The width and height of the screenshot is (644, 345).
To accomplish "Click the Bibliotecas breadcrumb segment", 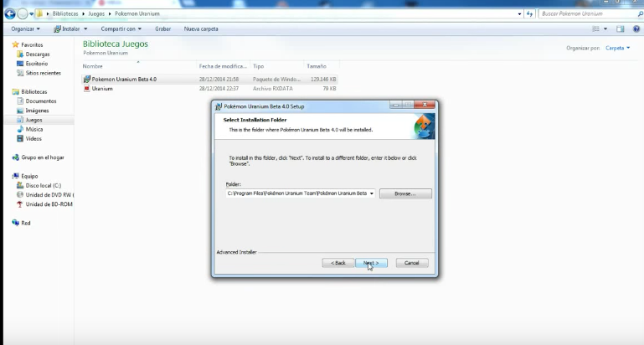I will point(64,13).
